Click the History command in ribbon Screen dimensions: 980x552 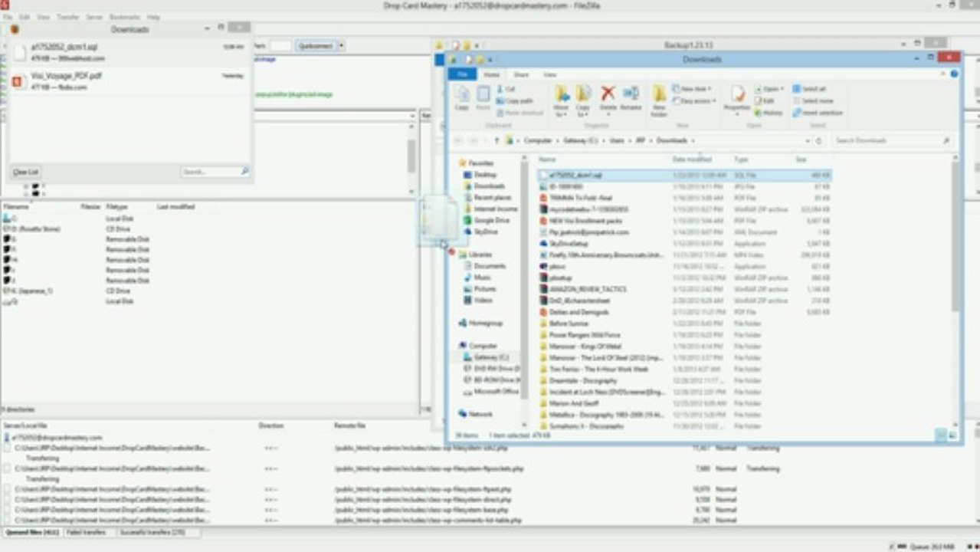[769, 112]
